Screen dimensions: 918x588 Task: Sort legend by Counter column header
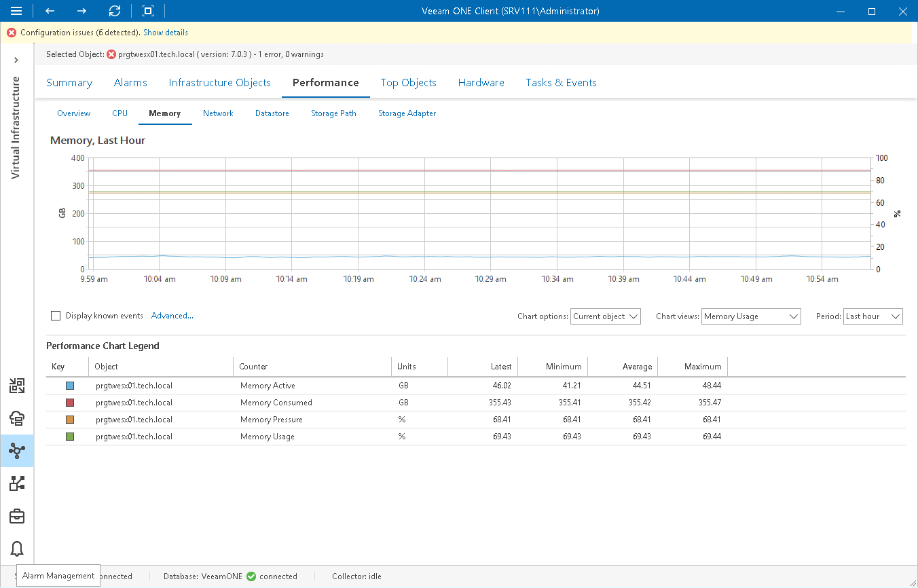point(312,367)
